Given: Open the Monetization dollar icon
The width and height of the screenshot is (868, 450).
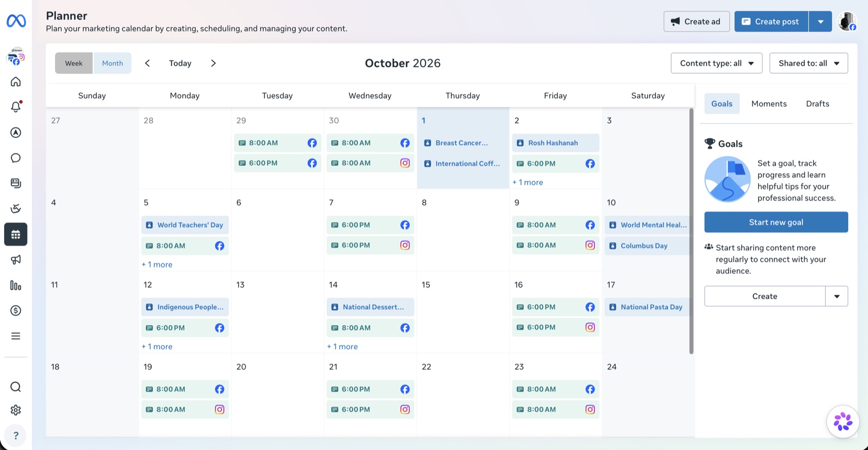Looking at the screenshot, I should click(16, 311).
